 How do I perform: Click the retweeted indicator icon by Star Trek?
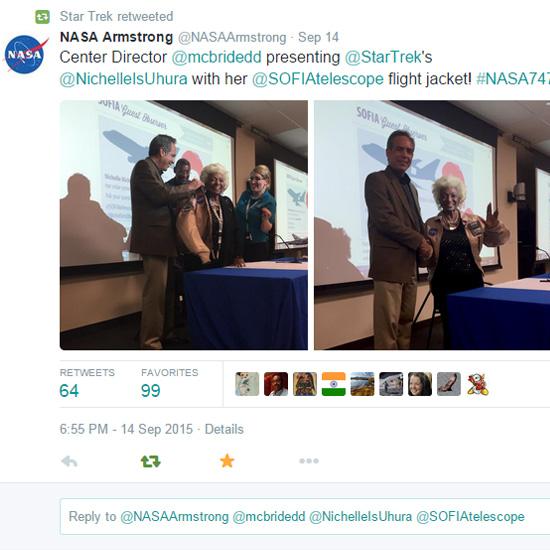[42, 17]
